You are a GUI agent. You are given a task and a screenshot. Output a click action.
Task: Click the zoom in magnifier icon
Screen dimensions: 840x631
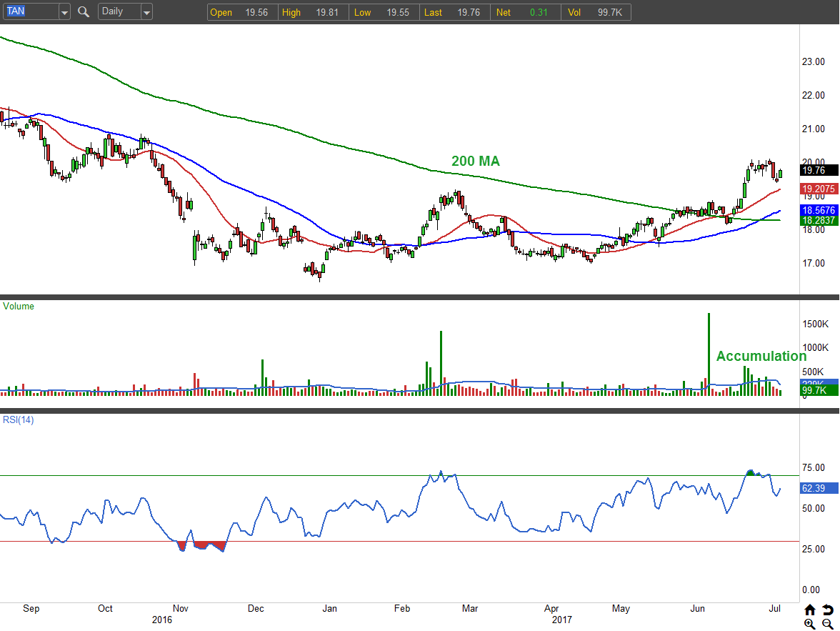809,624
